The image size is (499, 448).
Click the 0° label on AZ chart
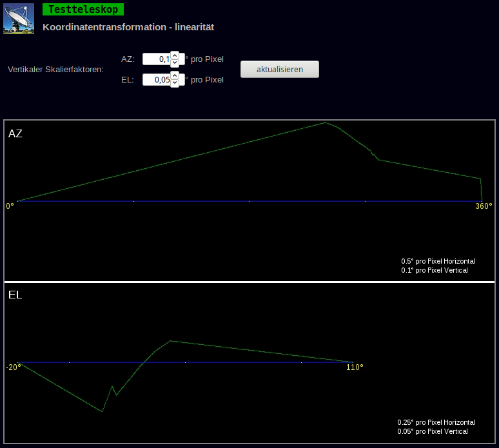tap(10, 206)
